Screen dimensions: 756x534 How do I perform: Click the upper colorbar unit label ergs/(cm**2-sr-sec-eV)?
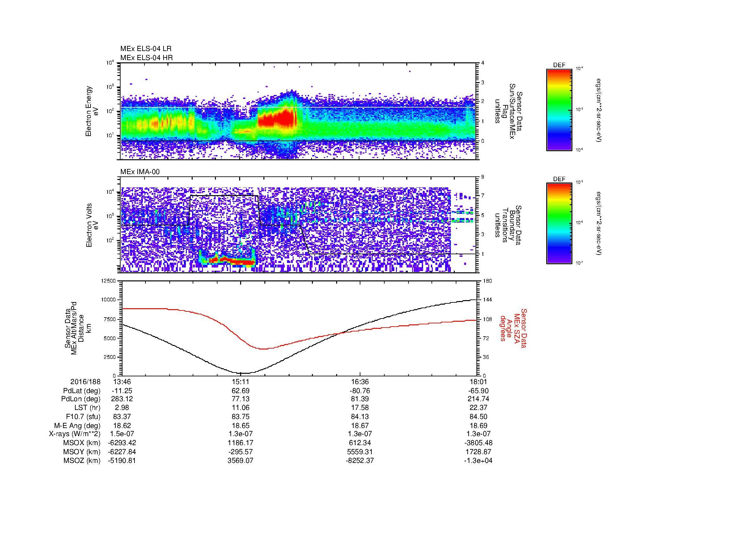coord(599,110)
